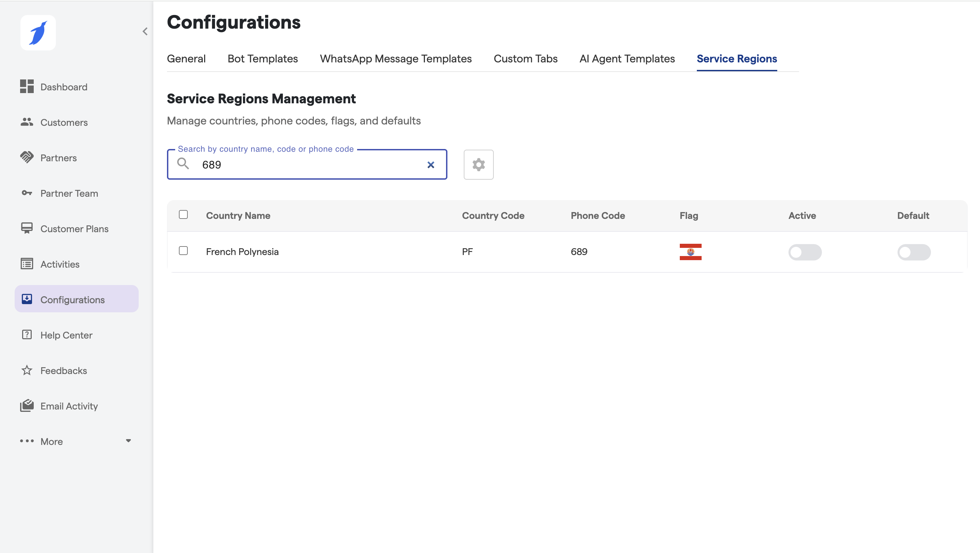Open Activities from the sidebar
Screen dimensions: 980x553
pos(60,264)
